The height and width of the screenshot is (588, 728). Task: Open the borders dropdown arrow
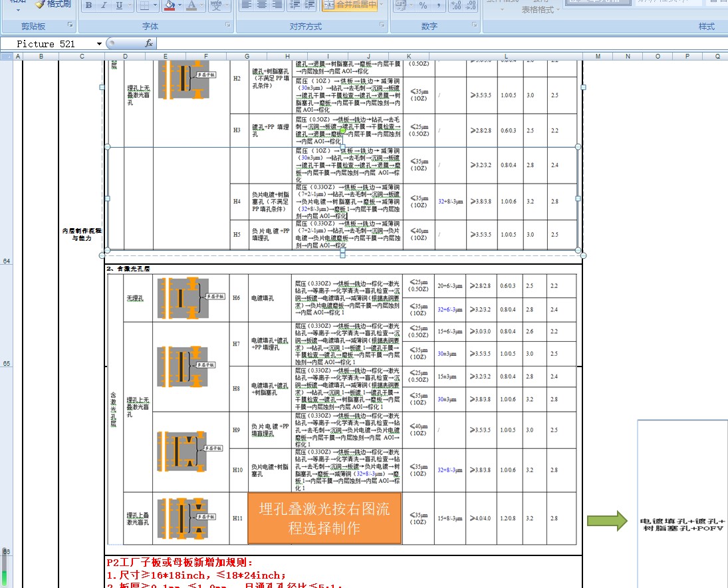[x=156, y=5]
